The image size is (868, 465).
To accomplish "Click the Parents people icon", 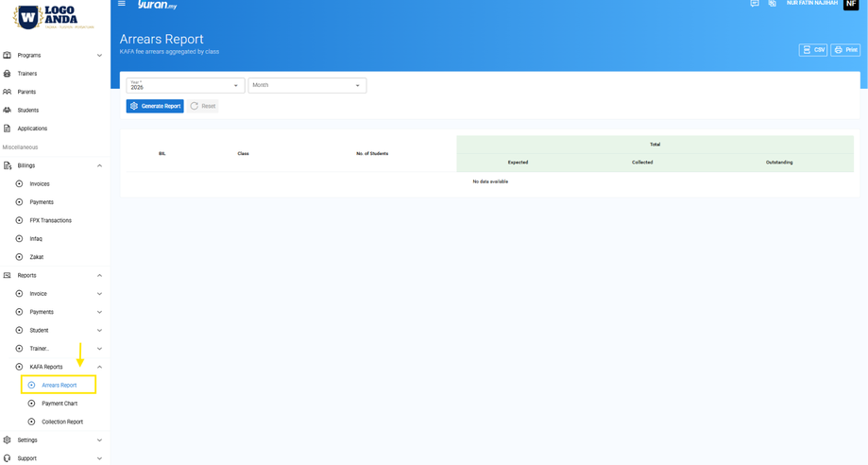I will 8,92.
